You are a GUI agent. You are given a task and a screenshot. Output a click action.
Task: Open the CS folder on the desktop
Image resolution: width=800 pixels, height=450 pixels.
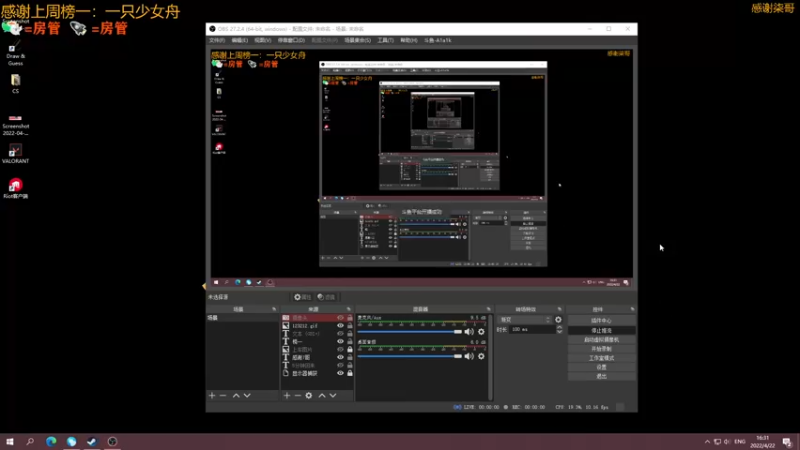point(15,84)
